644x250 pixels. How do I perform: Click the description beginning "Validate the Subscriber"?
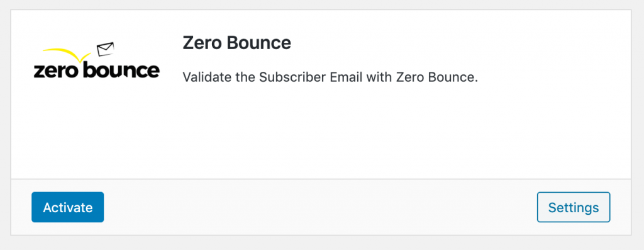tap(330, 77)
